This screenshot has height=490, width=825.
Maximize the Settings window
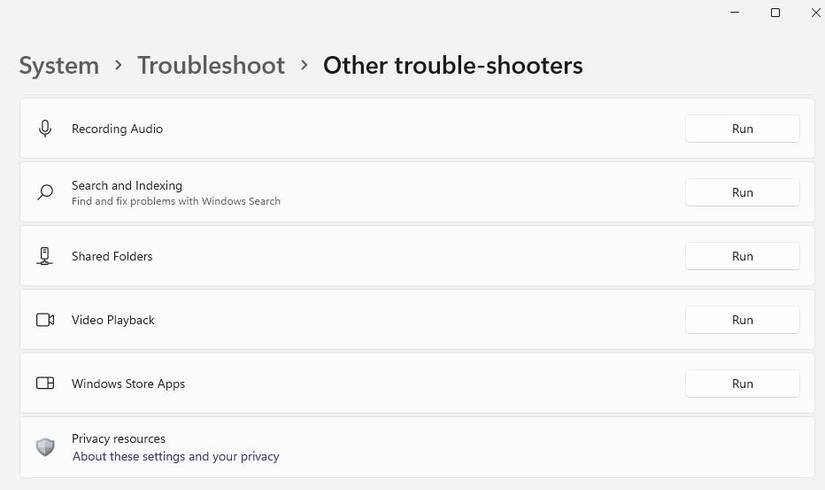click(775, 13)
